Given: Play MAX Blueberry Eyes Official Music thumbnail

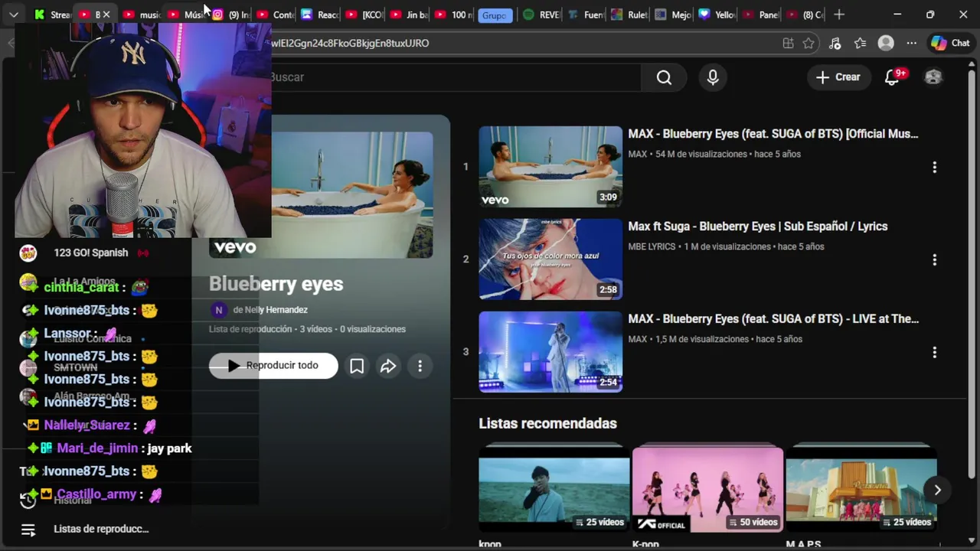Looking at the screenshot, I should point(550,167).
